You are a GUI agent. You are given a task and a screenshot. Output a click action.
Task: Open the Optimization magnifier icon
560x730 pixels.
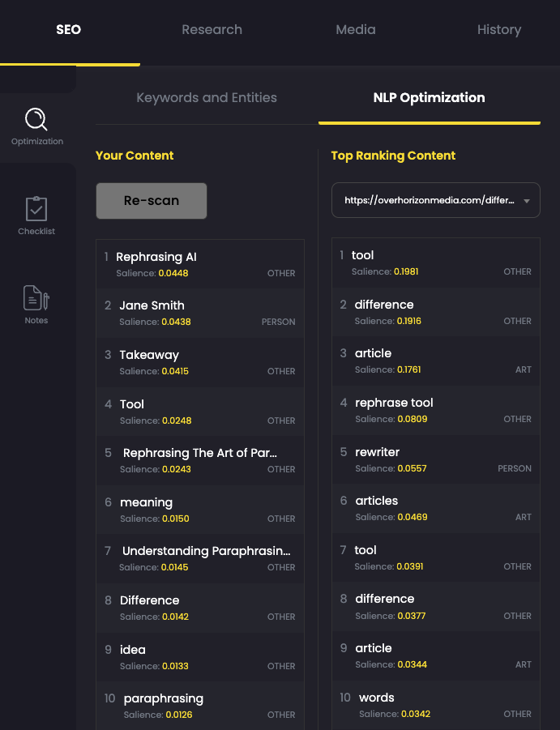click(x=36, y=121)
